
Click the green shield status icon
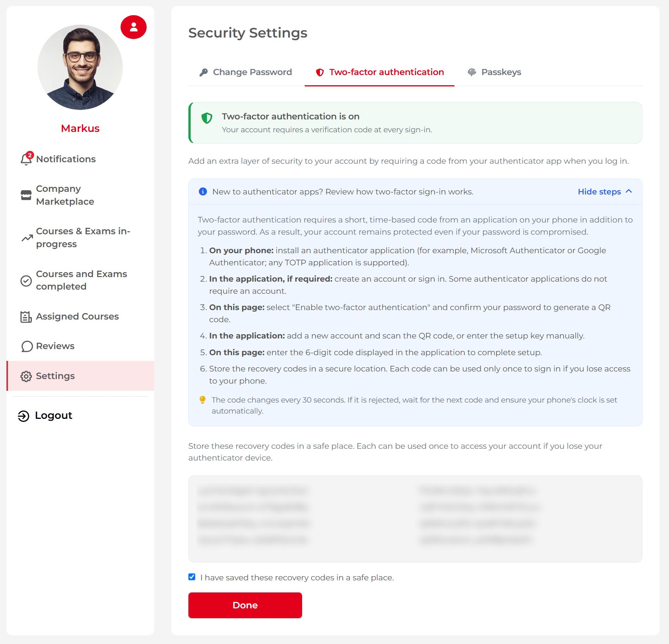[207, 118]
